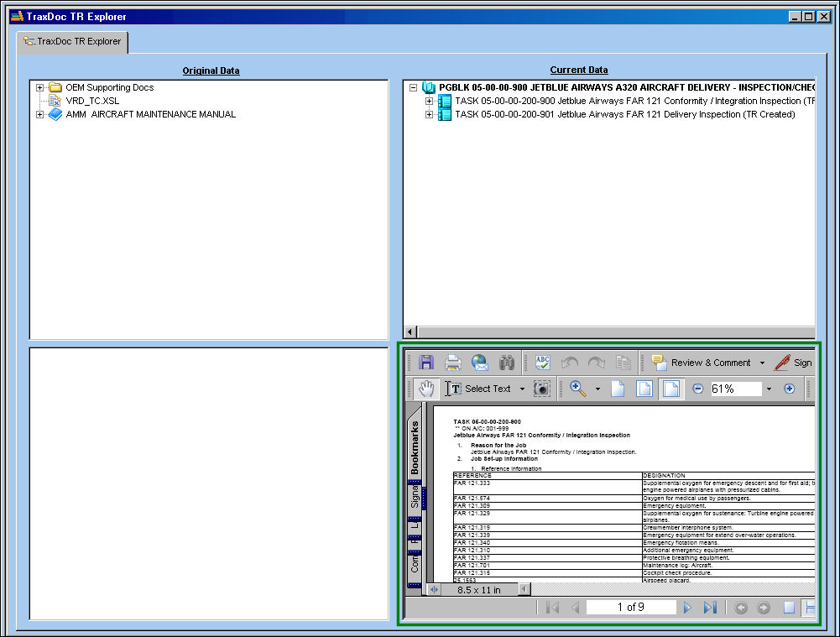Click the zoom out minus button
Image resolution: width=840 pixels, height=637 pixels.
pos(697,389)
